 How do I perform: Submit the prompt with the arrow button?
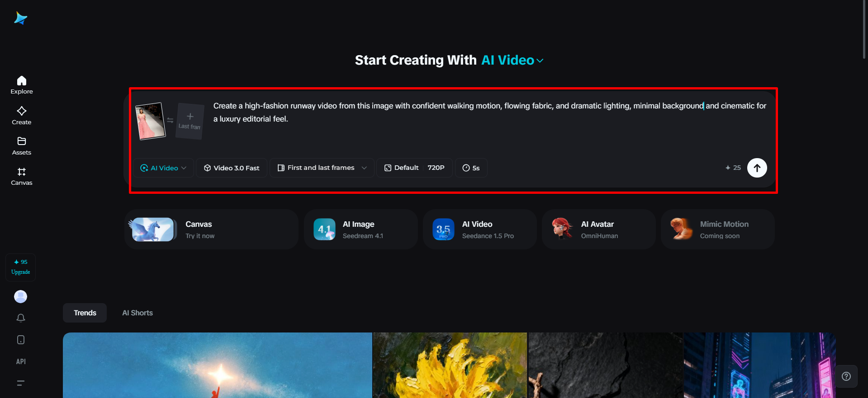pyautogui.click(x=757, y=168)
